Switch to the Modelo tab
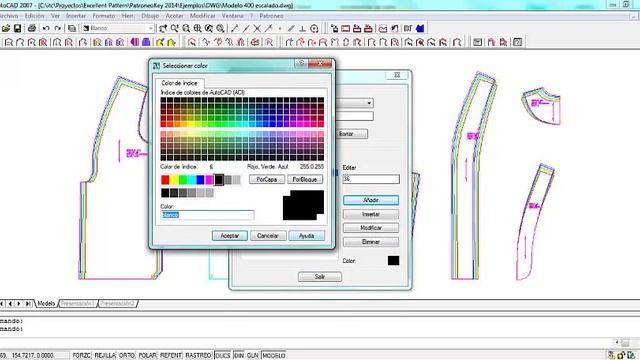 click(46, 304)
